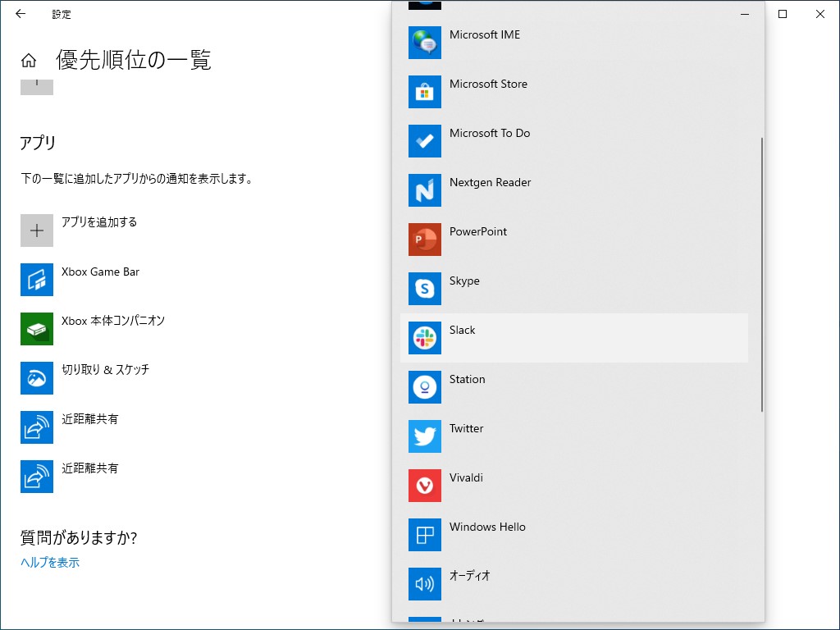
Task: Click the Nextgen Reader N icon
Action: [x=424, y=190]
